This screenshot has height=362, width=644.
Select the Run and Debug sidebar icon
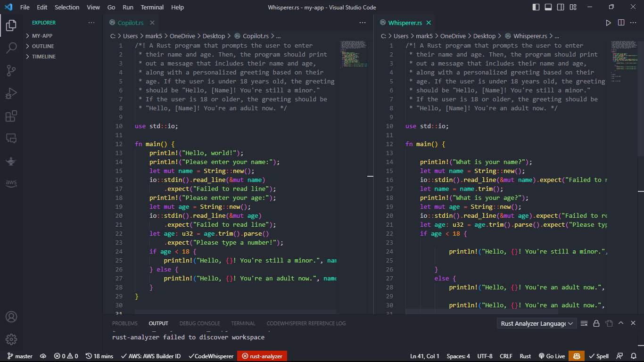click(11, 93)
